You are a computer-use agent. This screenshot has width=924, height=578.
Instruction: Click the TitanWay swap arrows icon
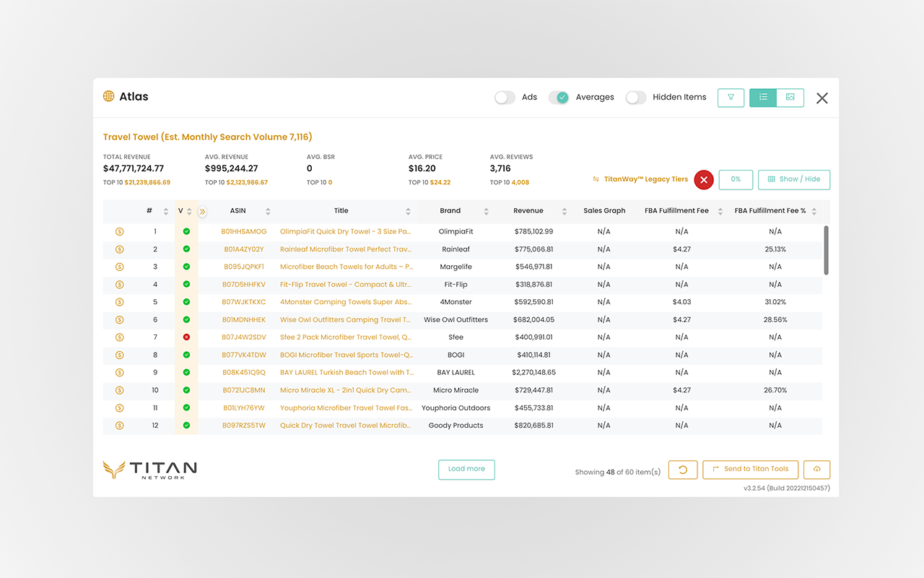tap(596, 179)
